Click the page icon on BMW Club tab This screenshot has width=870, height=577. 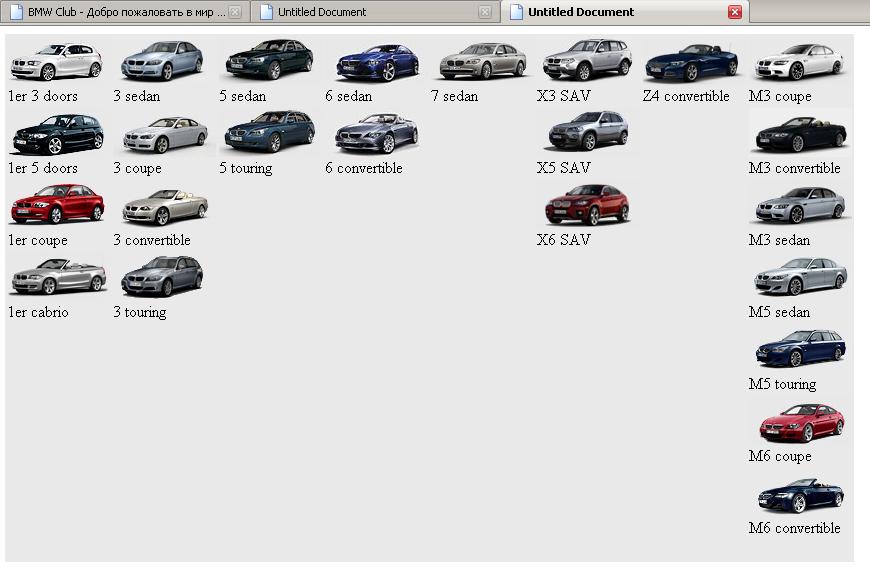coord(16,12)
